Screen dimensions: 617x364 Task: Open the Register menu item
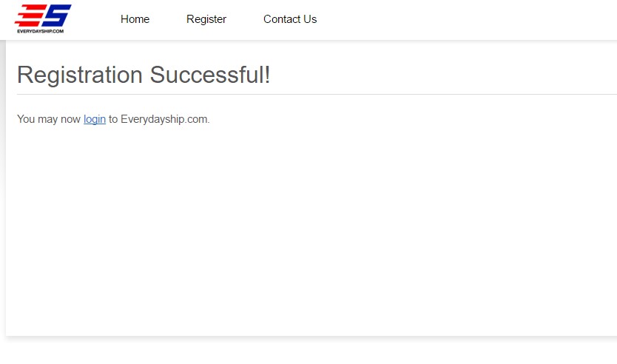pos(206,19)
